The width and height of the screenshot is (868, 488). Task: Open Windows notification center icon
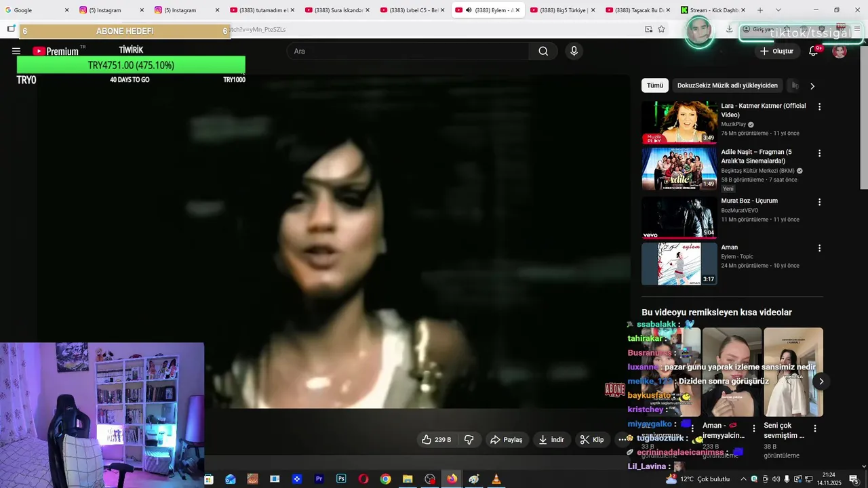[854, 479]
